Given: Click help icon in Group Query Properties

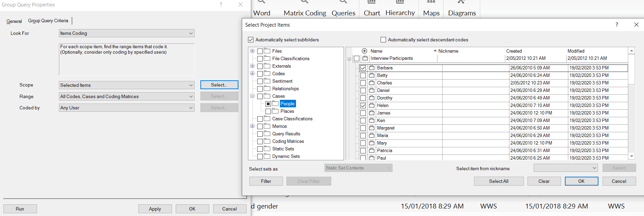Looking at the screenshot, I should tap(221, 4).
